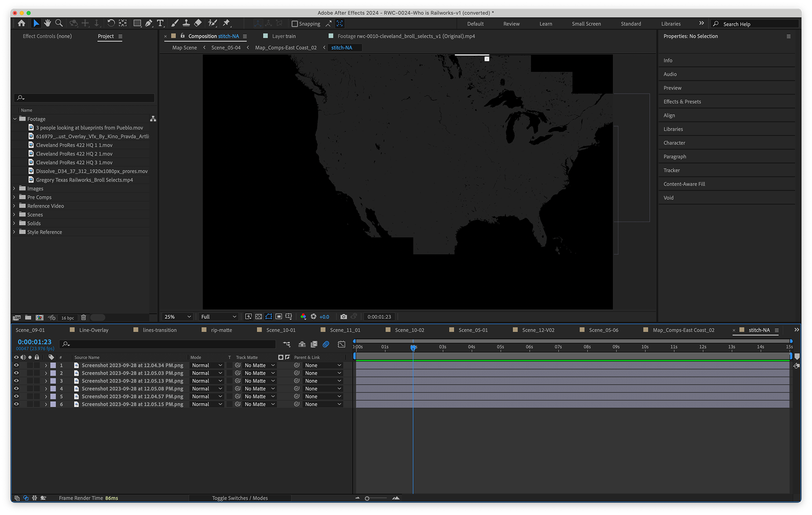Viewport: 812px width, 515px height.
Task: Enable the Snapping checkbox
Action: point(295,24)
